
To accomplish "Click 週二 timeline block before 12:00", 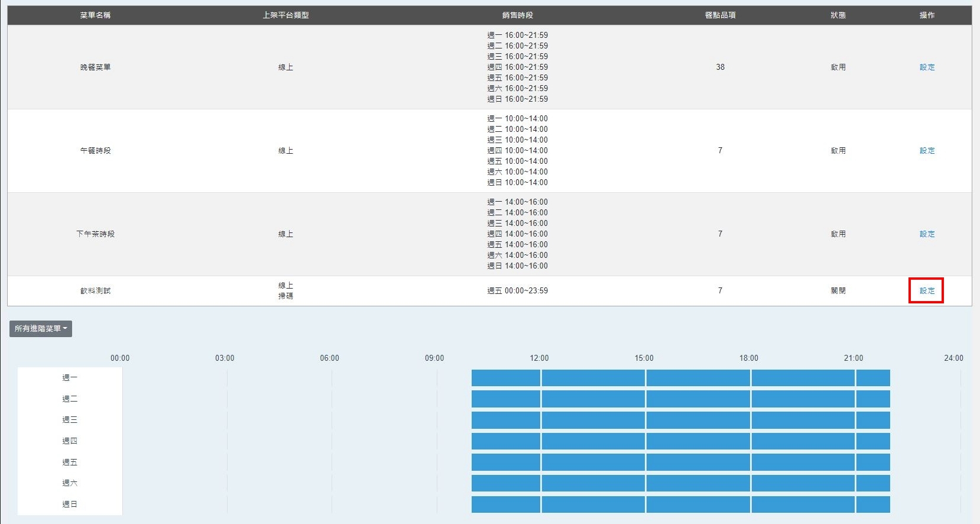I will coord(505,399).
